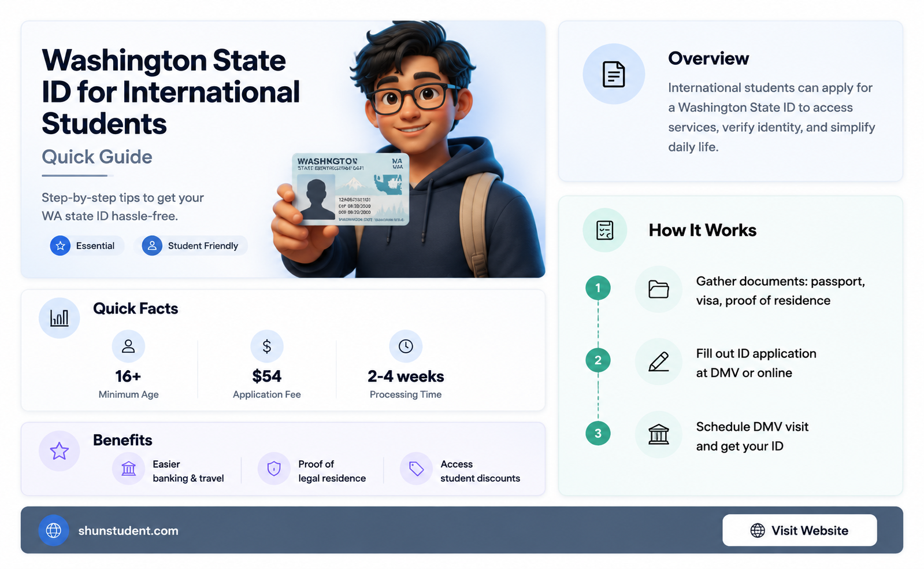Image resolution: width=924 pixels, height=569 pixels.
Task: Click 'Gather documents: passport, visa' step text
Action: (781, 291)
